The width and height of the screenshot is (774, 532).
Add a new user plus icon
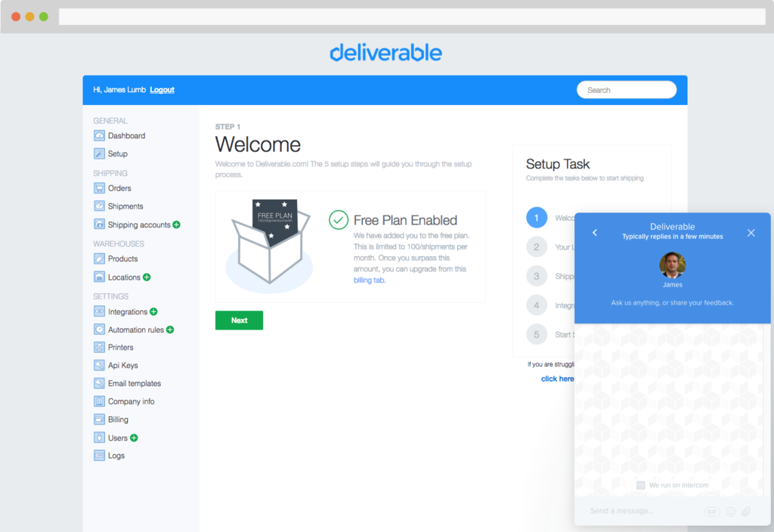[x=134, y=438]
